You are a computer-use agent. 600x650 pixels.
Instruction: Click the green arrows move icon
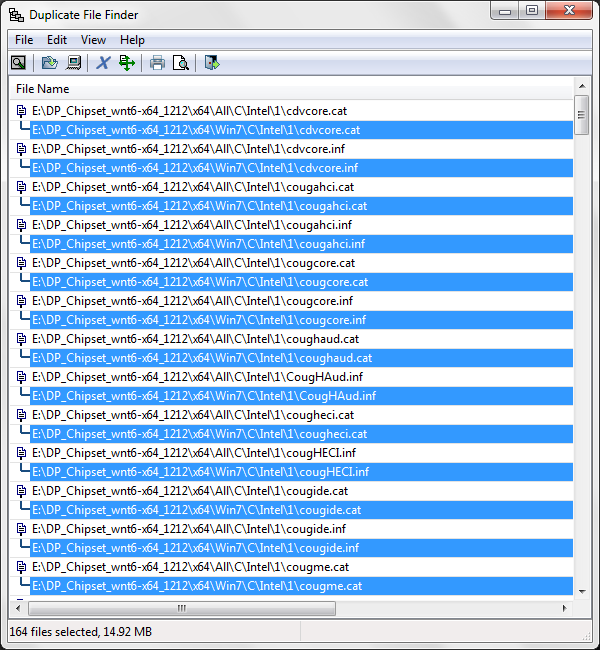tap(127, 63)
